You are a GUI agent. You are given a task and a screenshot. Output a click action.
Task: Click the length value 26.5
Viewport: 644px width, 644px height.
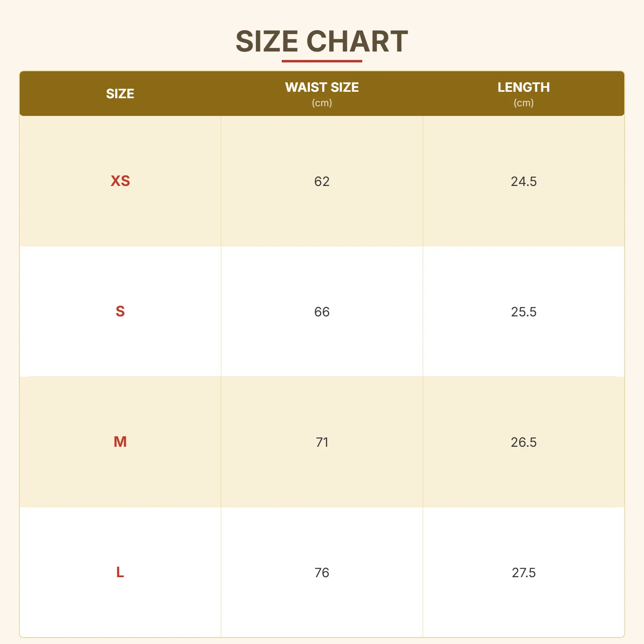[x=523, y=442]
